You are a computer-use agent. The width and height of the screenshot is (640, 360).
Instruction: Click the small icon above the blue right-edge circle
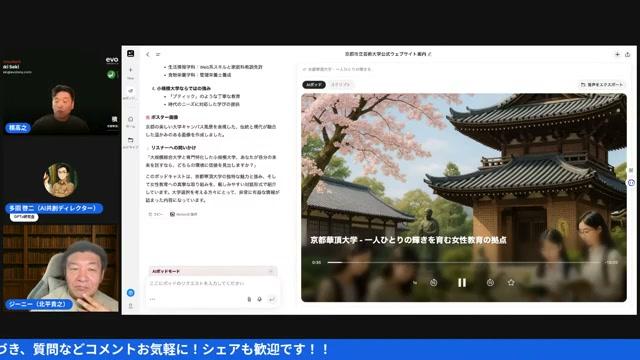point(631,170)
